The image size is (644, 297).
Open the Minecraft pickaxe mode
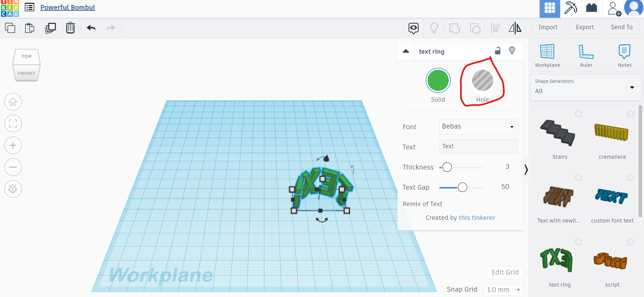click(x=571, y=8)
